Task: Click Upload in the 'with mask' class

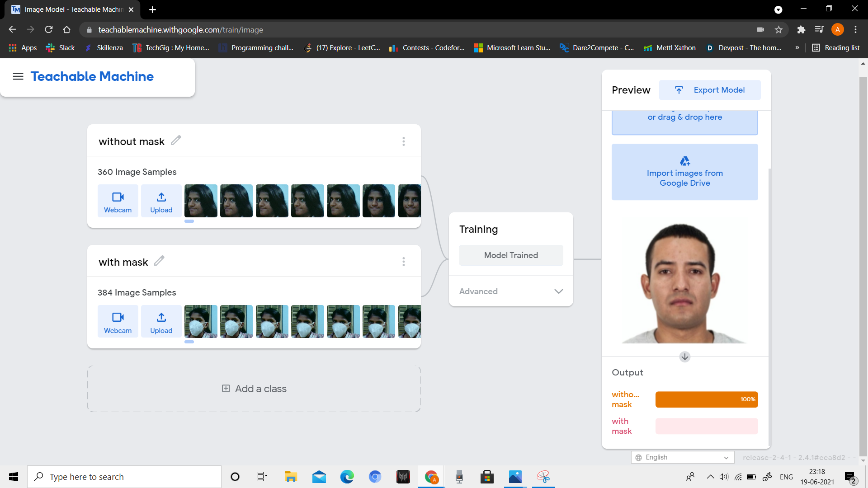Action: click(x=161, y=322)
